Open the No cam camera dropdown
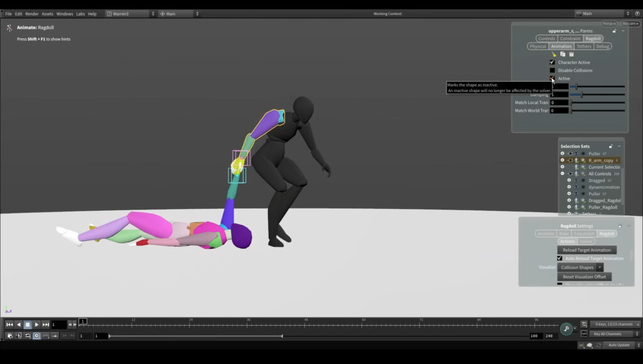The image size is (643, 364). (630, 24)
